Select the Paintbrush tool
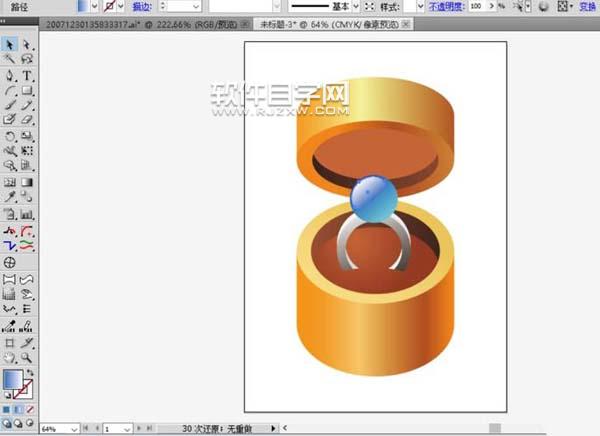600x436 pixels. tap(10, 105)
